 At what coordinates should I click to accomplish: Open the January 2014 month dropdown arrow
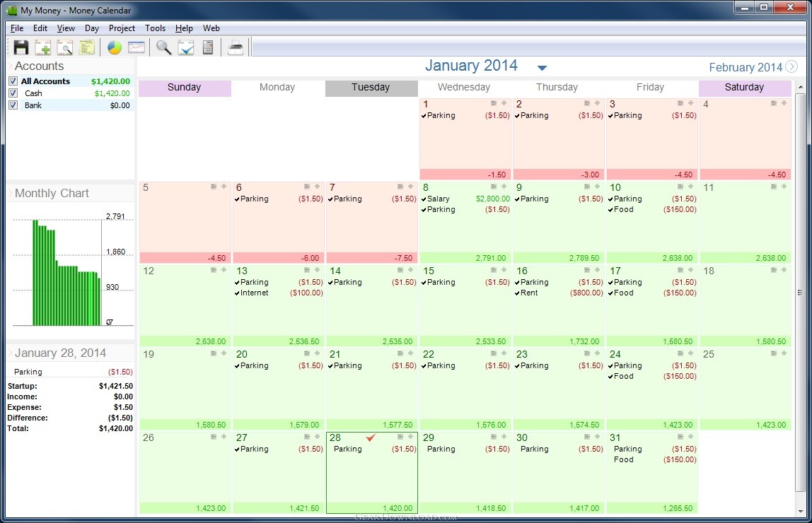pyautogui.click(x=543, y=68)
